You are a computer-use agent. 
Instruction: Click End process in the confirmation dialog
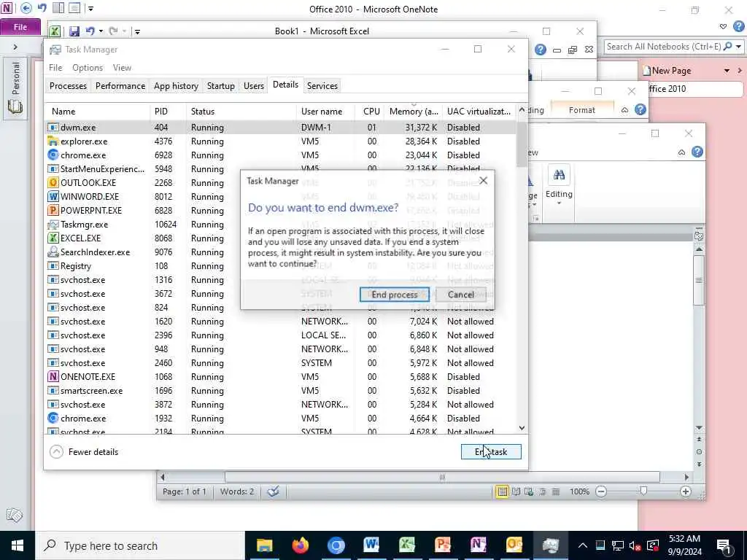(395, 295)
